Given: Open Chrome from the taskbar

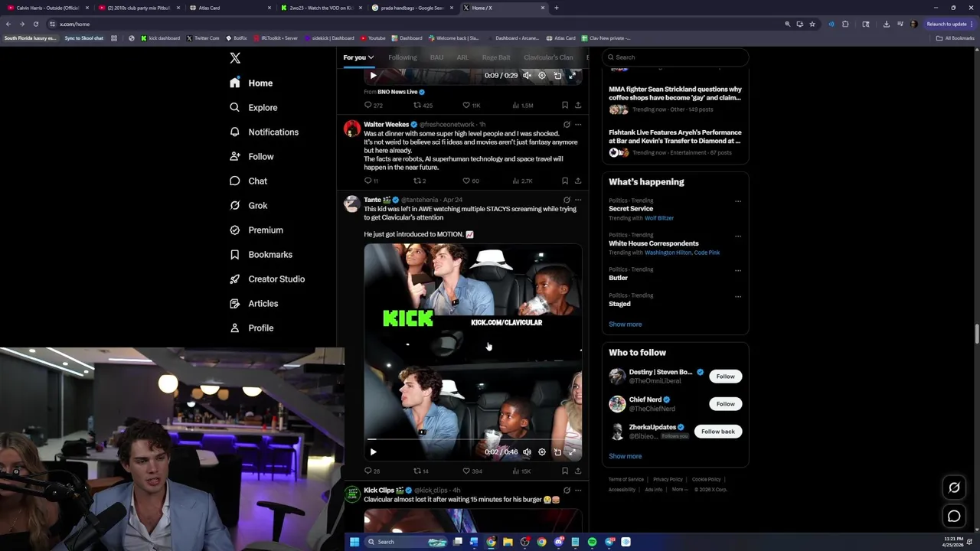Looking at the screenshot, I should [541, 542].
